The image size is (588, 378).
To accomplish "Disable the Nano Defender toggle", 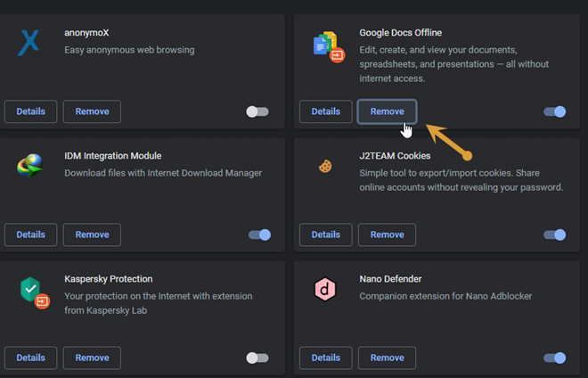I will click(x=554, y=357).
